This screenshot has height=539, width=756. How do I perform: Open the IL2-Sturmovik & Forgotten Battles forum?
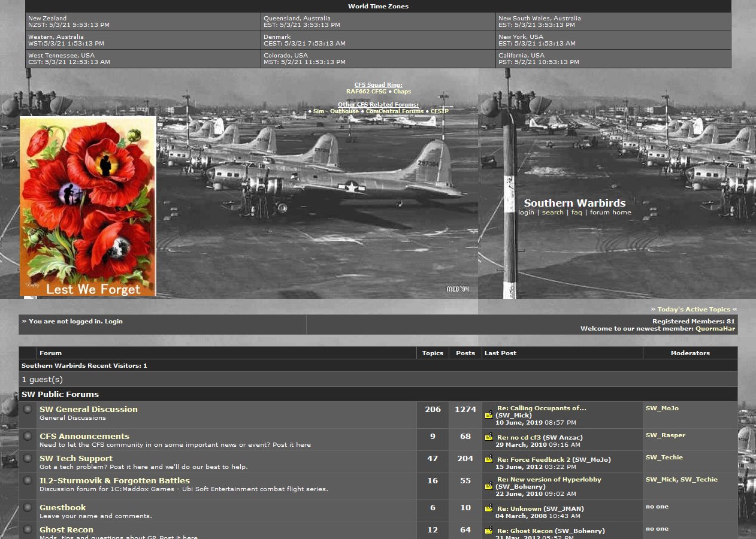pyautogui.click(x=114, y=481)
